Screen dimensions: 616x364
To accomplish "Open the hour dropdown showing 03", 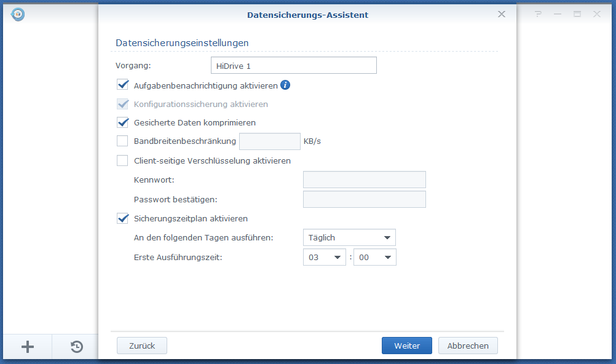I will (x=324, y=257).
